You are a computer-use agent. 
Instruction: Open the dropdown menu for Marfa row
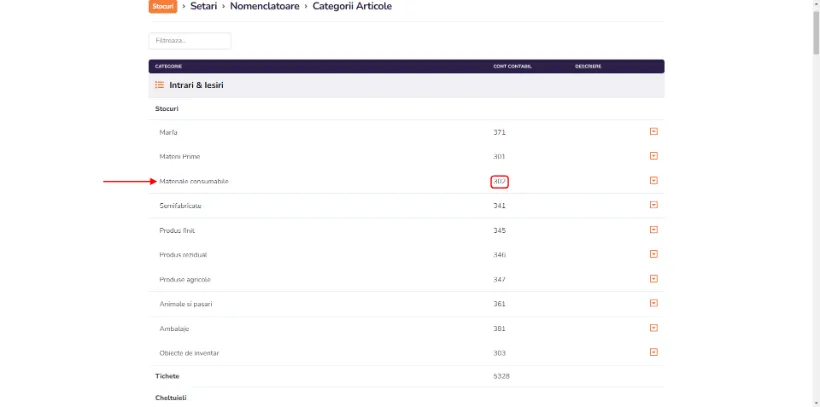[653, 132]
